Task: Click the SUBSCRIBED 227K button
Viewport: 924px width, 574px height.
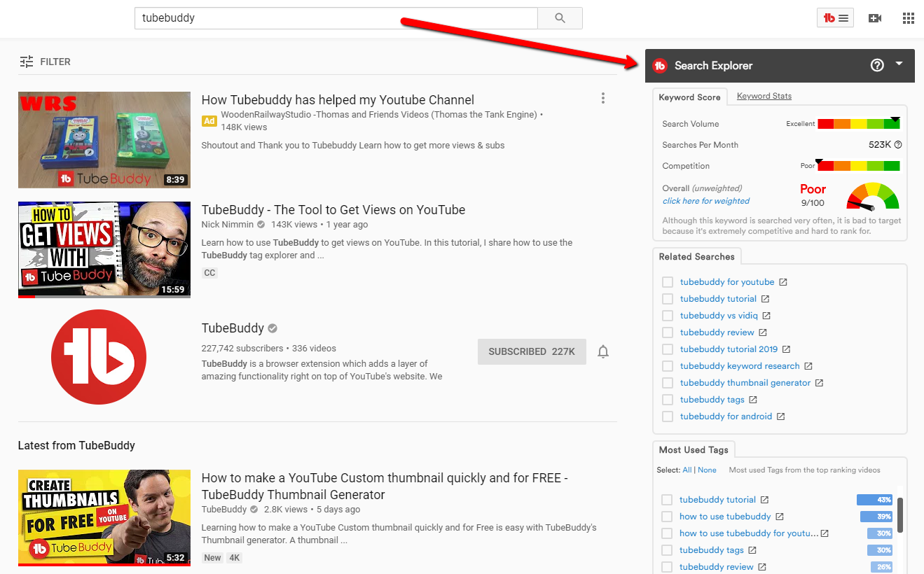Action: point(532,351)
